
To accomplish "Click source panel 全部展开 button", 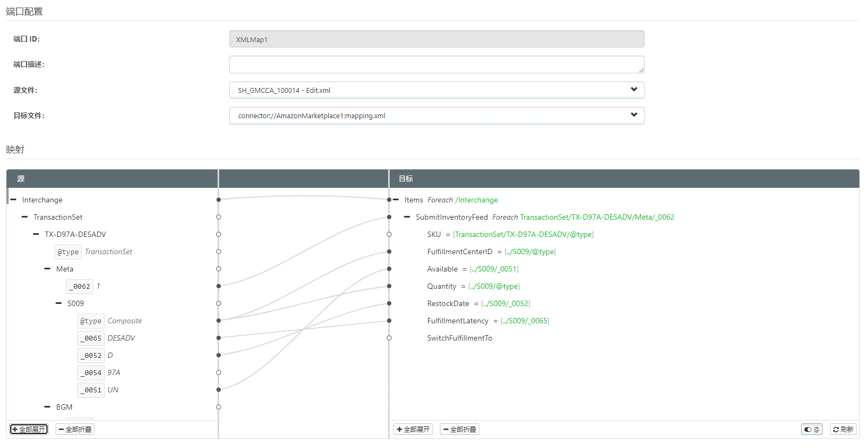I will tap(29, 430).
